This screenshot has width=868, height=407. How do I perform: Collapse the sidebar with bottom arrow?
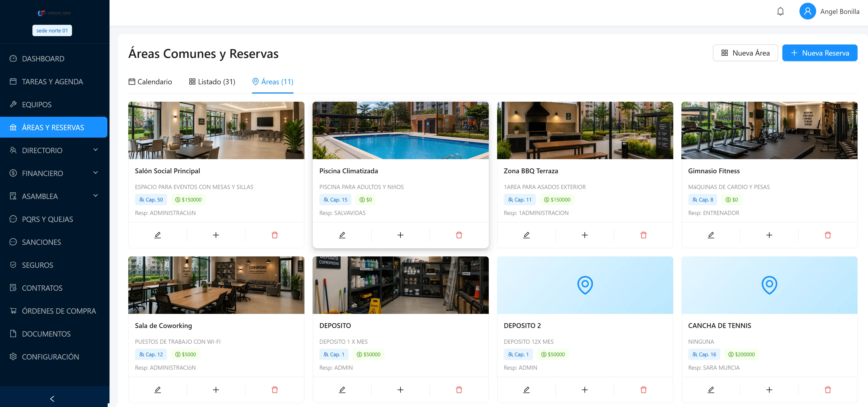pyautogui.click(x=52, y=399)
